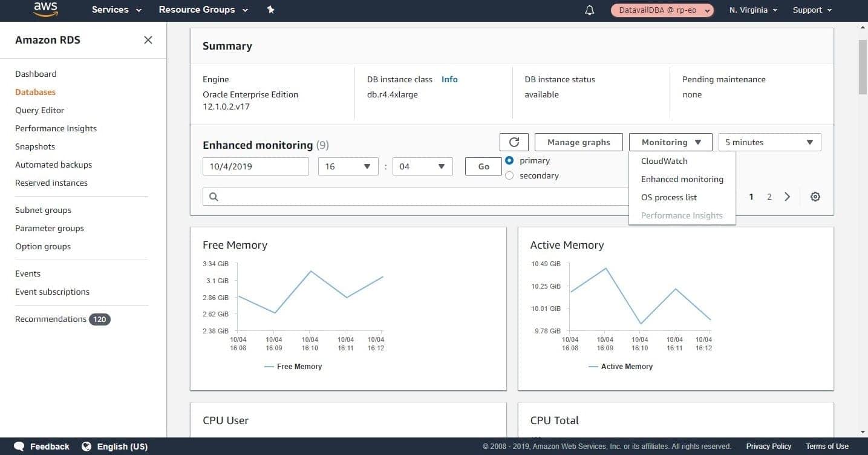The image size is (868, 455).
Task: Open Automated backups in the sidebar
Action: coord(53,165)
